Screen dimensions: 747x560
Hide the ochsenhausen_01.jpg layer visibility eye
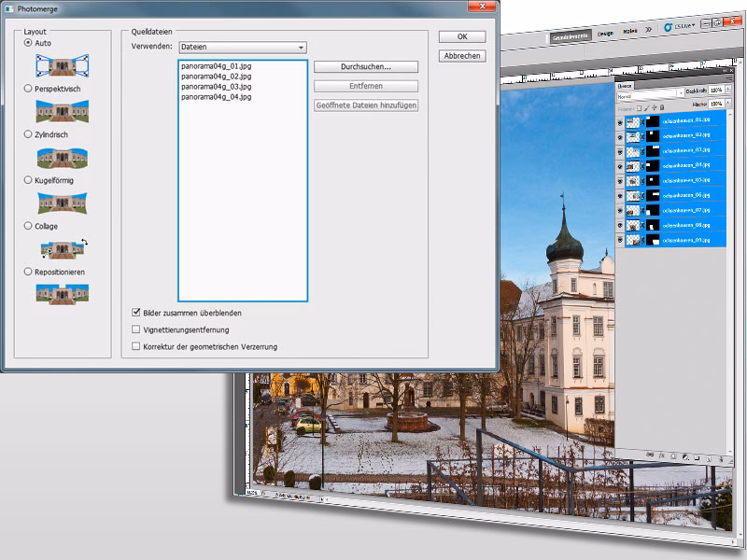[619, 121]
